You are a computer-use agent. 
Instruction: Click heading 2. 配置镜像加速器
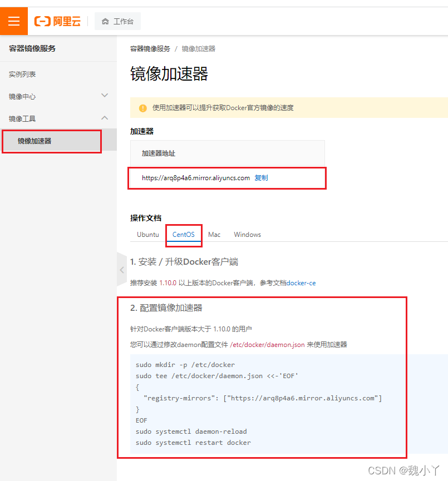(x=166, y=308)
